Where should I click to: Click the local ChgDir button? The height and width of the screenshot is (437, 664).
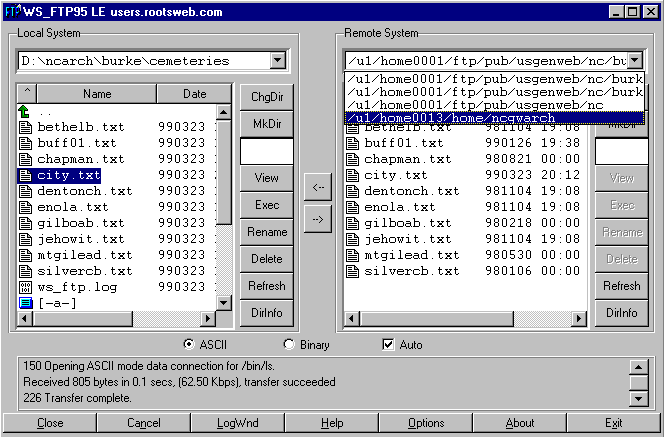click(x=266, y=96)
